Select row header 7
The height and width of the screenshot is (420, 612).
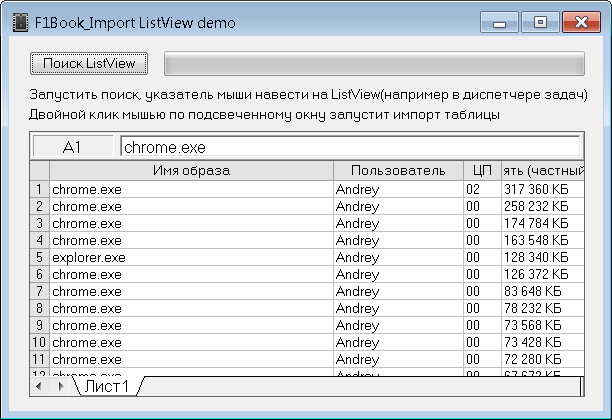pos(39,291)
